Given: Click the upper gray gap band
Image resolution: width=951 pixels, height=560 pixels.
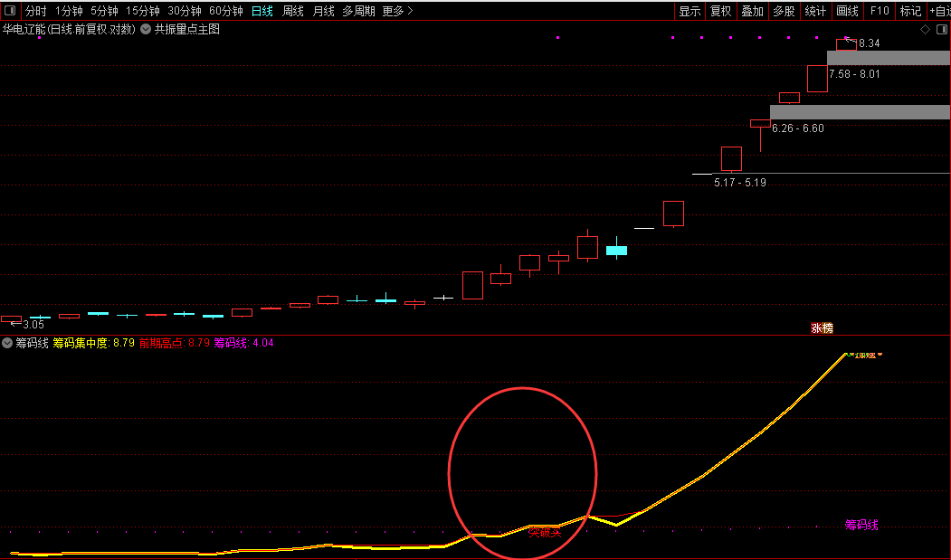Looking at the screenshot, I should [x=889, y=58].
